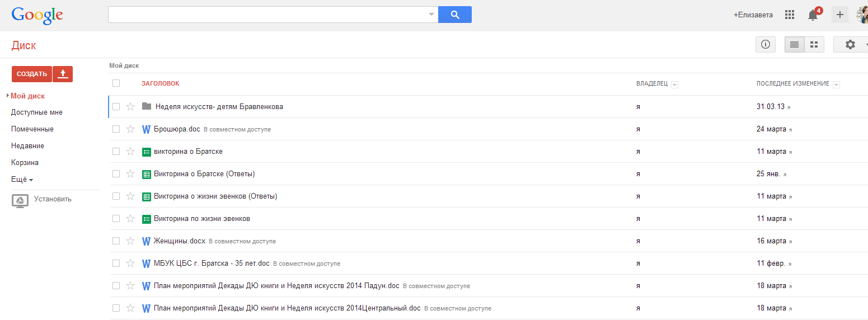Click Word icon of МБУК ЦБС file

click(147, 263)
